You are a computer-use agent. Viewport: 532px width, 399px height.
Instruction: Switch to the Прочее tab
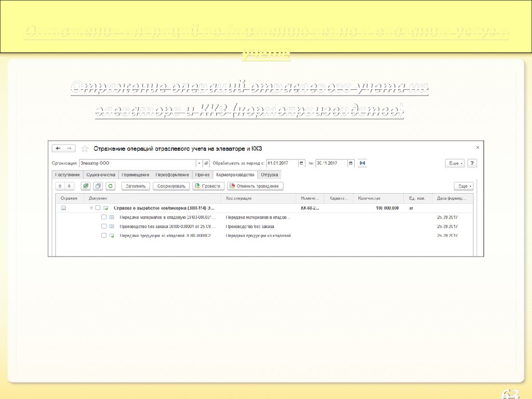203,175
